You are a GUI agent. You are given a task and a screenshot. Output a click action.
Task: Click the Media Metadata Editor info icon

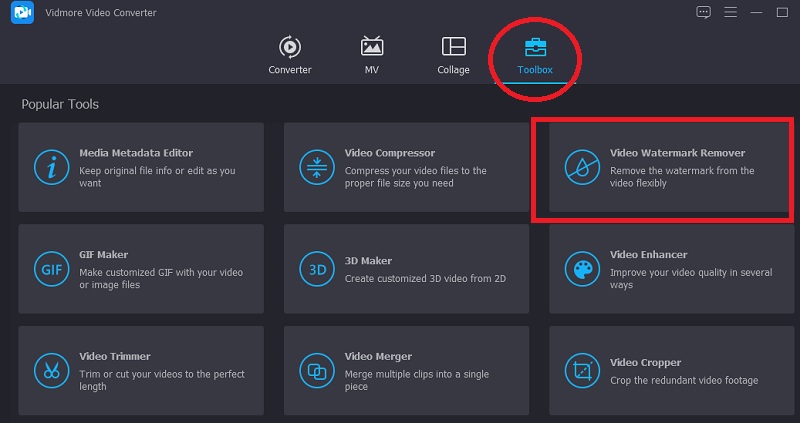coord(50,168)
